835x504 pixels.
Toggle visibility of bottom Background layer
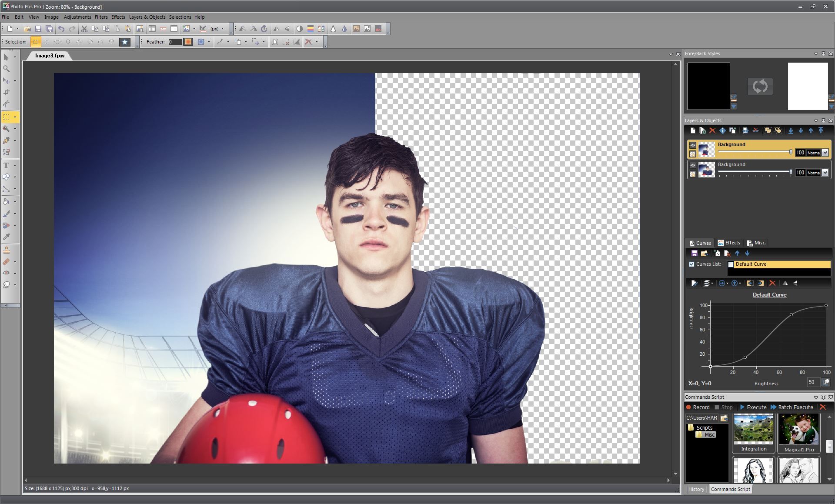tap(693, 165)
